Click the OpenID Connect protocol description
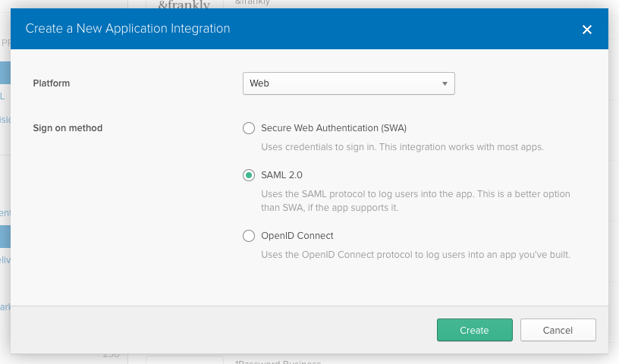Screen dimensions: 619x364 pos(415,255)
